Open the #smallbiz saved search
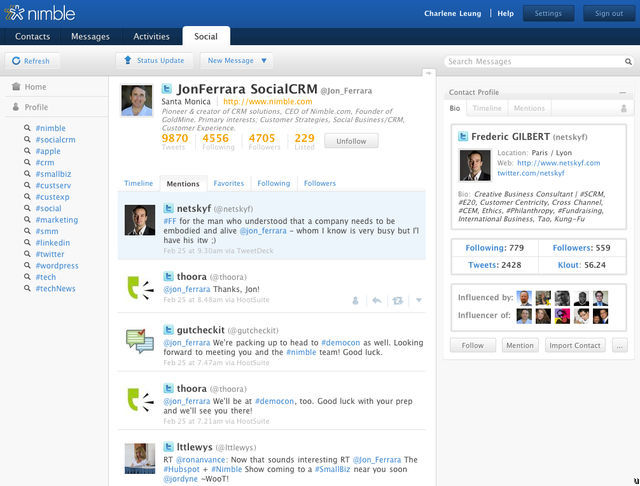The width and height of the screenshot is (640, 486). pos(53,174)
